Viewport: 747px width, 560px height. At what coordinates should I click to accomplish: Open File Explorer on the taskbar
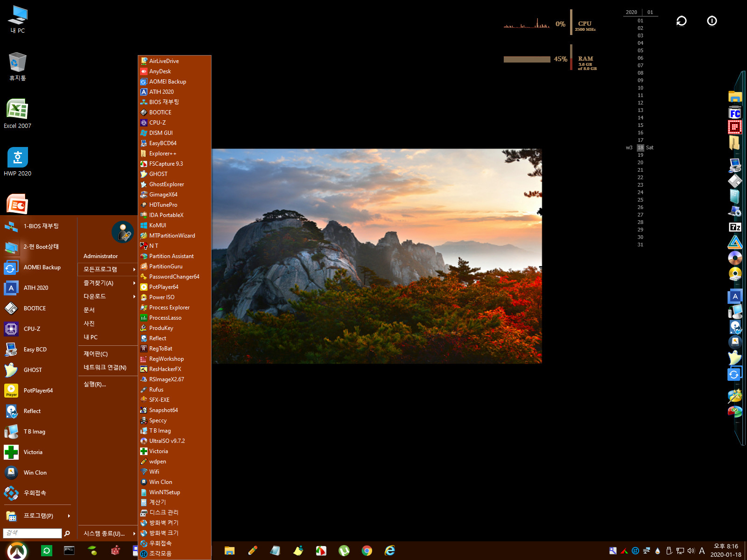point(229,551)
